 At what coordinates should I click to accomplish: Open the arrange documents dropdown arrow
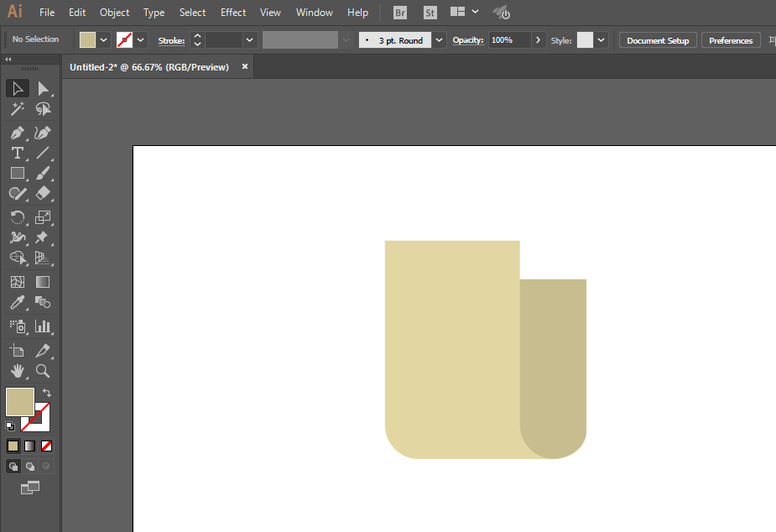click(475, 12)
